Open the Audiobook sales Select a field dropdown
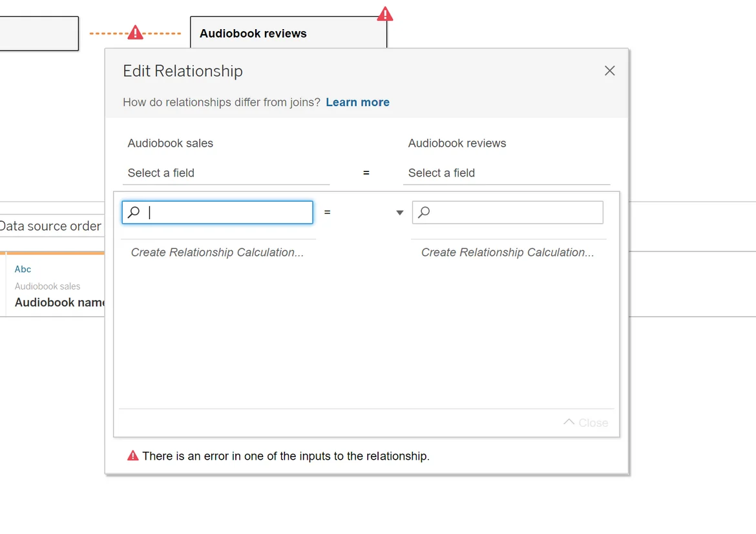Screen dimensions: 756x534 (x=226, y=173)
